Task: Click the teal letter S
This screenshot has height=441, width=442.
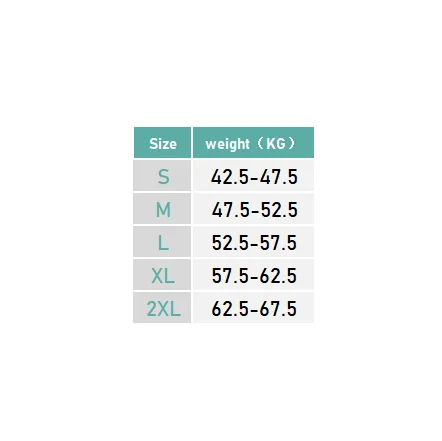Action: click(x=163, y=176)
